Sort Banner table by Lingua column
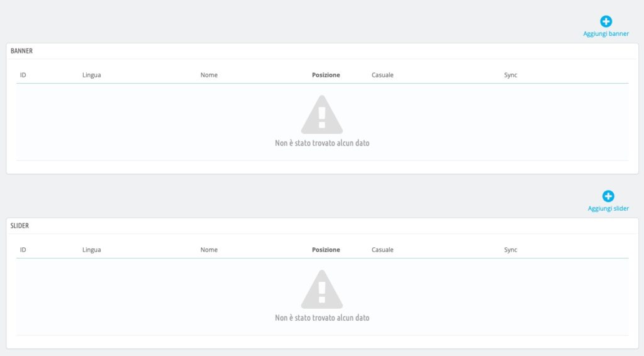This screenshot has width=644, height=356. click(x=92, y=75)
